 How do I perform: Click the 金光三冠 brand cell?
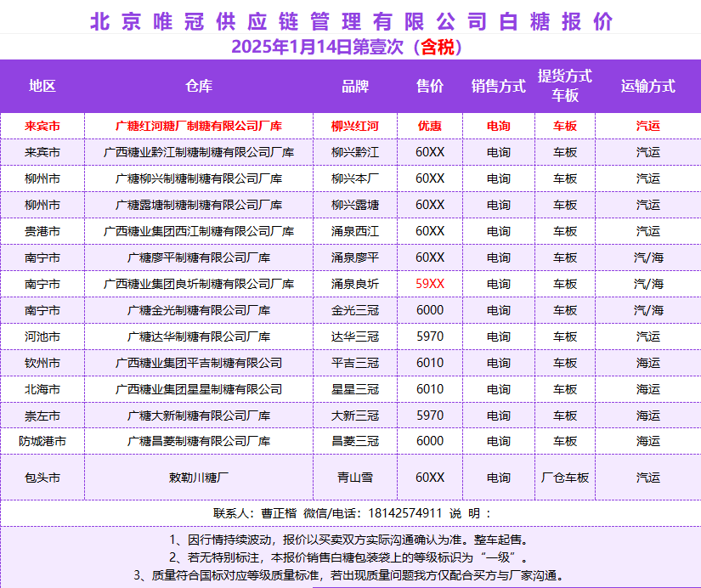click(x=355, y=310)
